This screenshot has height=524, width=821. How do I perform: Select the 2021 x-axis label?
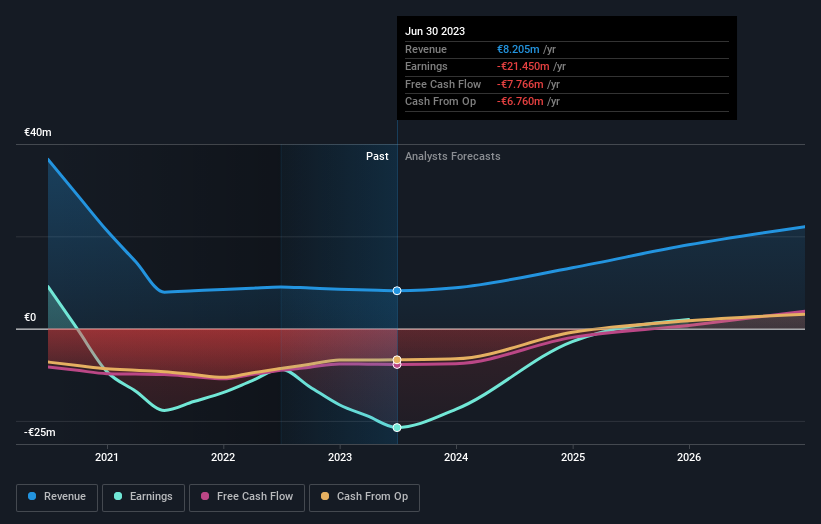[x=107, y=457]
